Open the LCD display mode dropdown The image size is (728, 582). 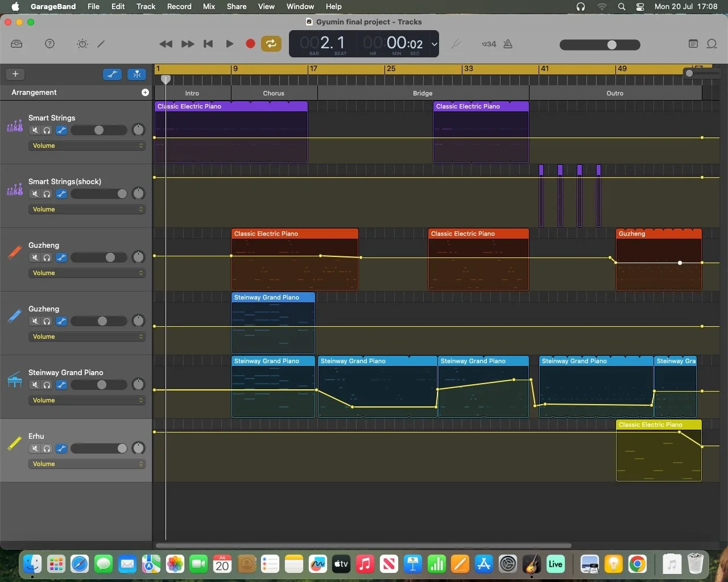[434, 44]
